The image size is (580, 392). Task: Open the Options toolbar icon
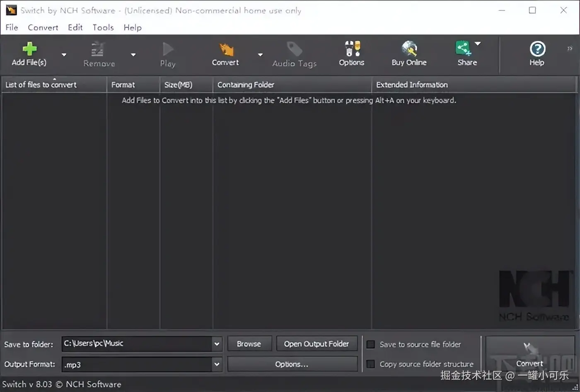(x=352, y=48)
